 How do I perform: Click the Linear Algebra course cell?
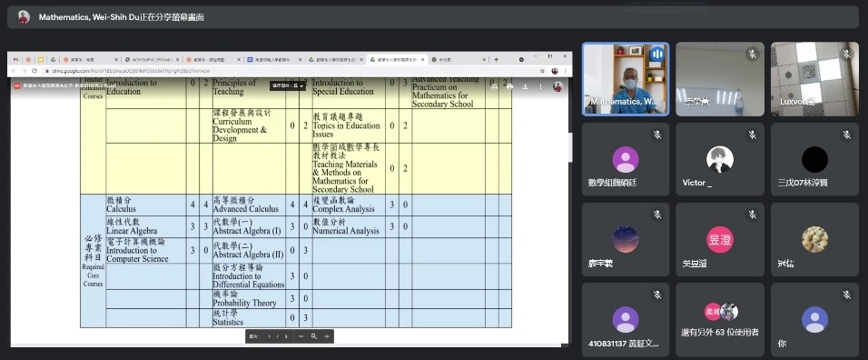(146, 226)
